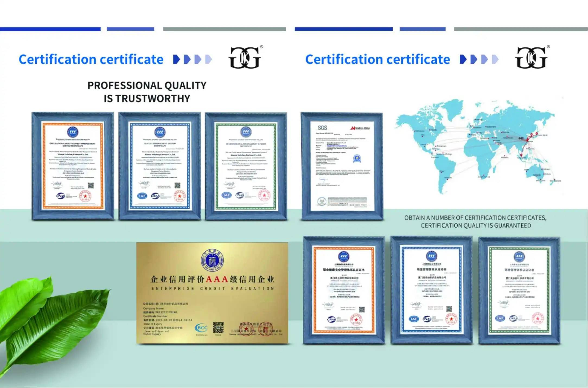Open the green-bordered environmental management certificate

pos(246,166)
